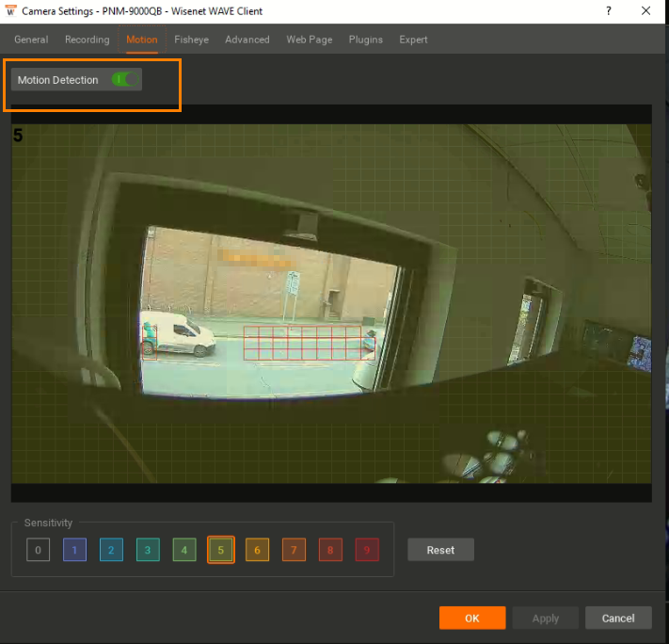Open the help question mark icon

pos(609,11)
